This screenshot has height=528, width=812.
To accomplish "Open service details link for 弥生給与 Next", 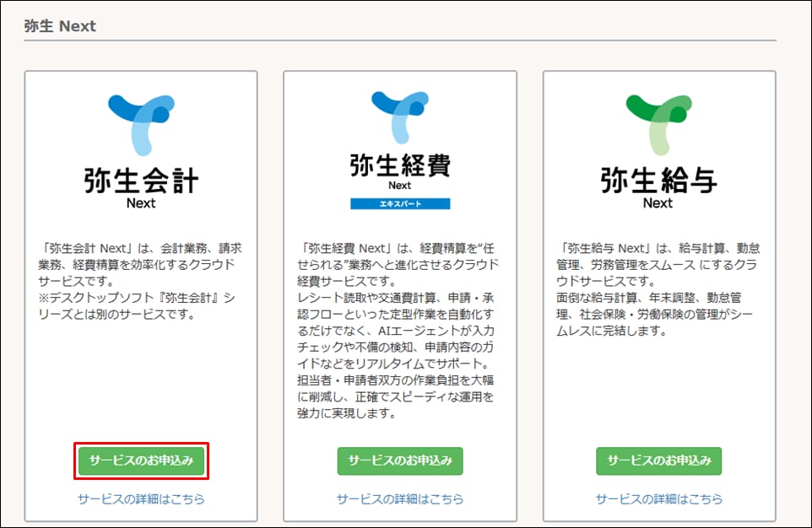I will coord(658,499).
